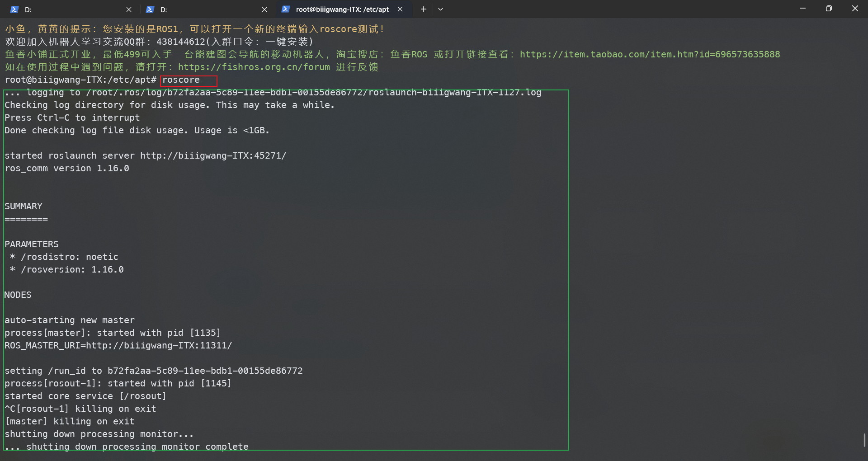This screenshot has height=461, width=868.
Task: Click the terminal scrollbar thumb
Action: pos(864,440)
